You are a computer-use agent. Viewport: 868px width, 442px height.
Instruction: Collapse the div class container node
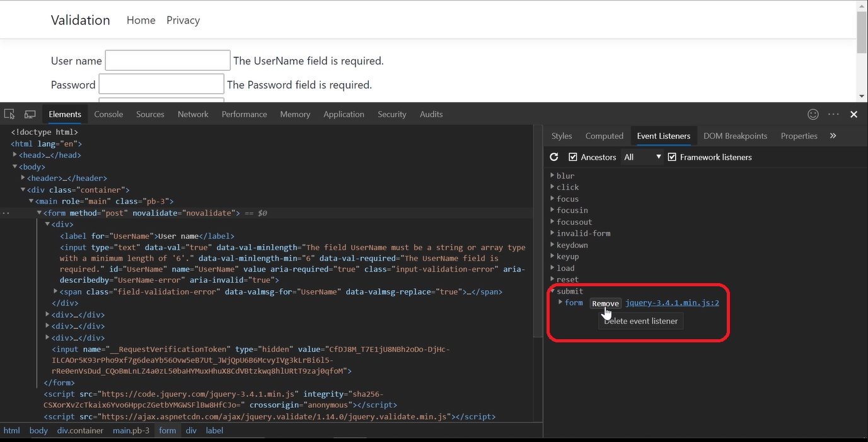click(x=23, y=189)
